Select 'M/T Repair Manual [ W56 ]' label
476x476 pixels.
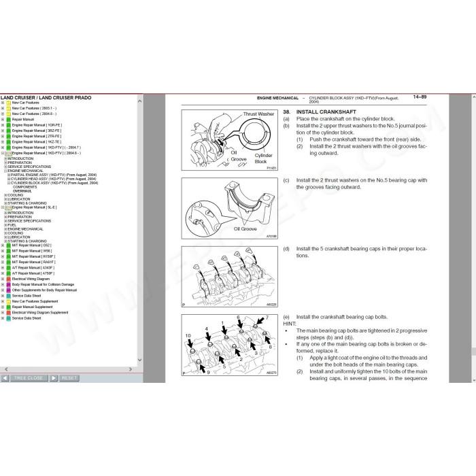click(32, 251)
